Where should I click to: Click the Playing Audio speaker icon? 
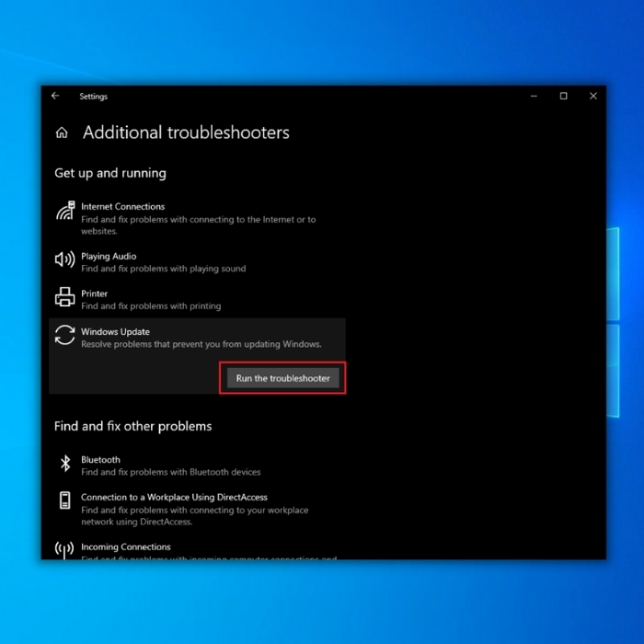click(65, 259)
